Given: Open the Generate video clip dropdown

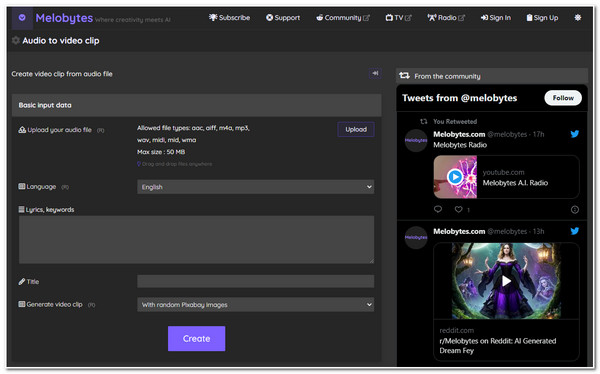Looking at the screenshot, I should coord(255,305).
